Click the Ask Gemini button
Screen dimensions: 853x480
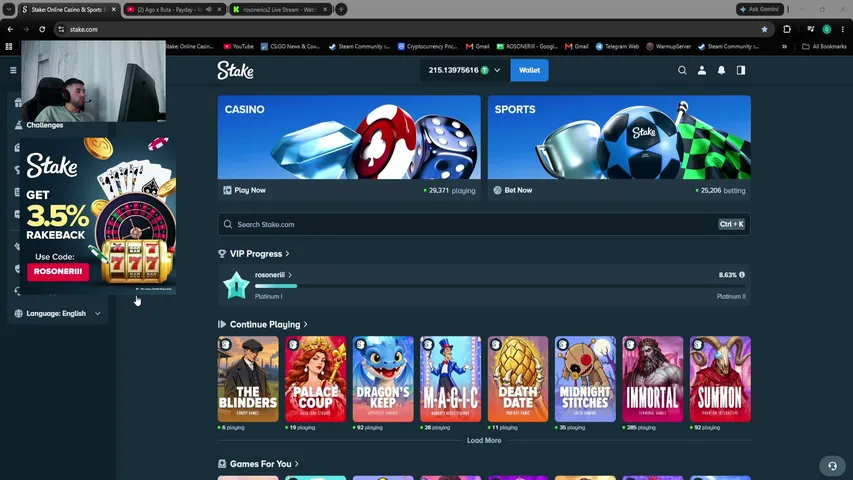pyautogui.click(x=760, y=9)
